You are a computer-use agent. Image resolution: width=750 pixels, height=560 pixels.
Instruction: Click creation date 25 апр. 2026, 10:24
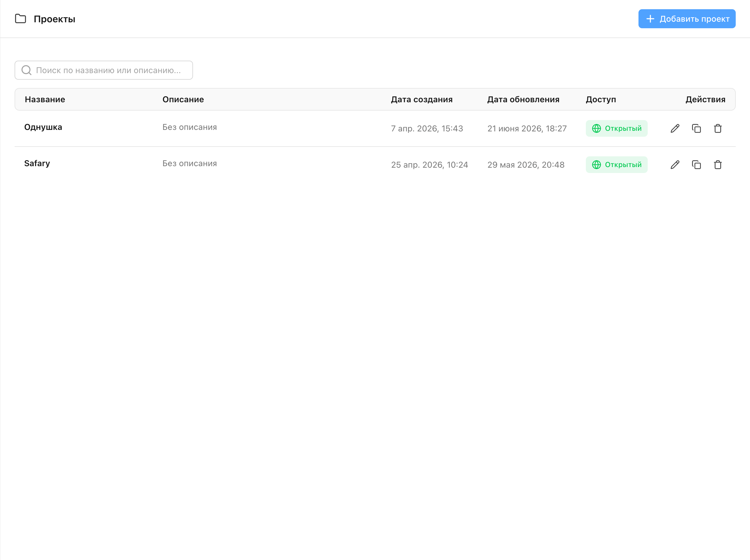tap(429, 165)
